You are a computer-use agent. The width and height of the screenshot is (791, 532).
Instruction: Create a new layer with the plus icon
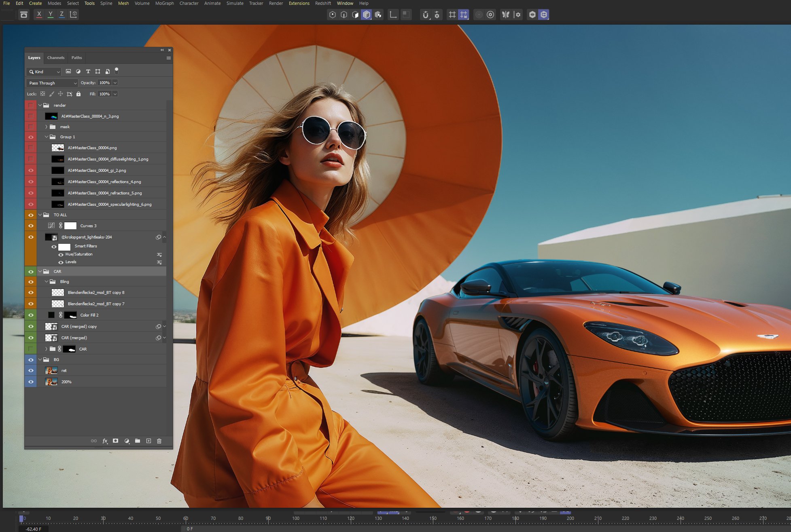(x=148, y=441)
